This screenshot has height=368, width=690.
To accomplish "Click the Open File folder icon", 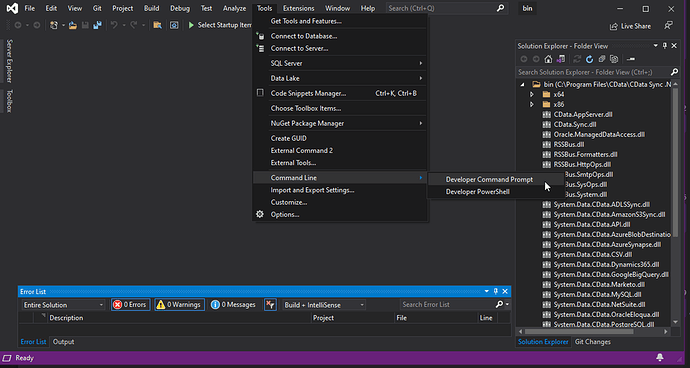I will (73, 26).
